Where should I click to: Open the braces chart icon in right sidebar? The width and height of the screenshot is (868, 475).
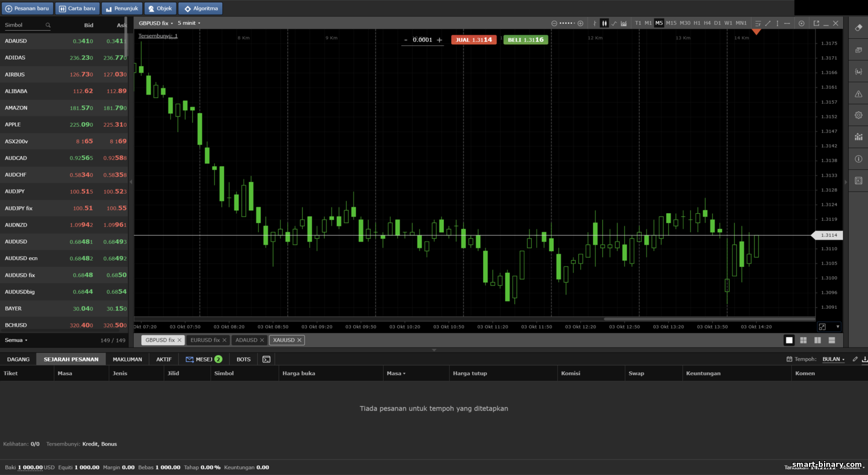tap(859, 72)
